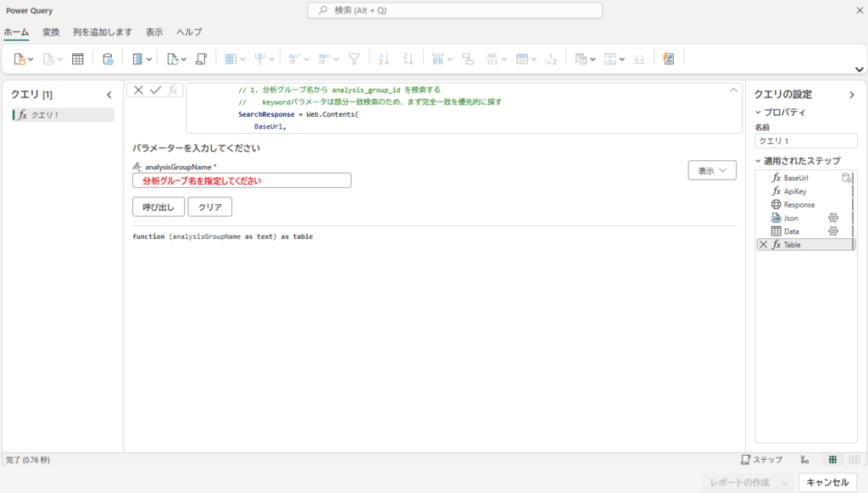The height and width of the screenshot is (493, 868).
Task: Click the Sort Descending Z-A icon
Action: [408, 58]
